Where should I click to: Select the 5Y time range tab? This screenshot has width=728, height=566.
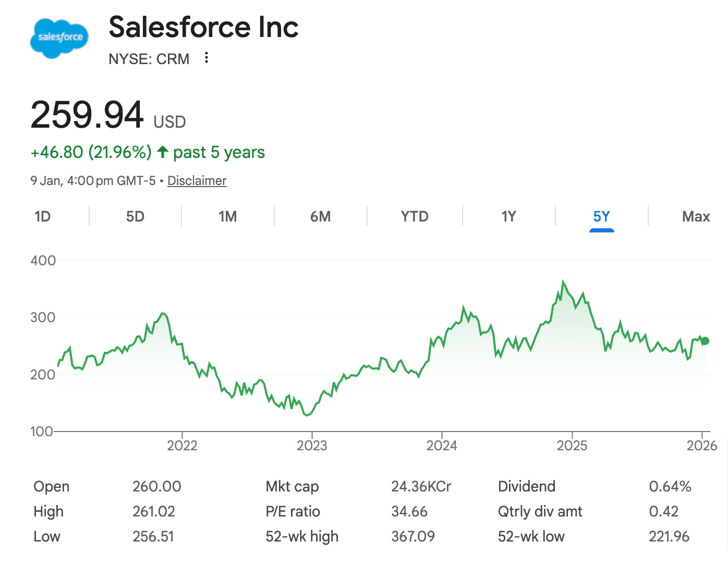click(x=601, y=216)
